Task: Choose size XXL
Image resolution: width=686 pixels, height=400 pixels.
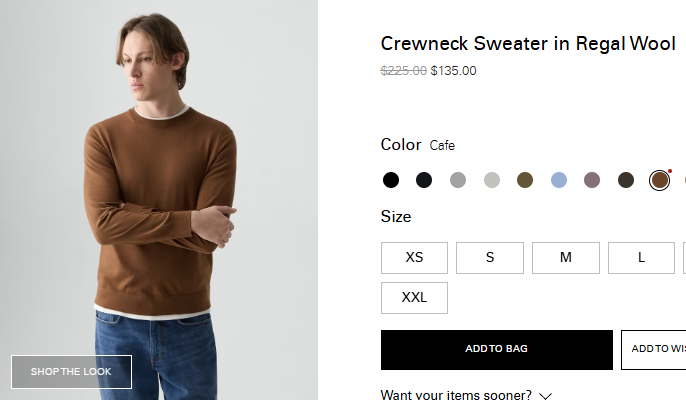Action: pyautogui.click(x=414, y=298)
